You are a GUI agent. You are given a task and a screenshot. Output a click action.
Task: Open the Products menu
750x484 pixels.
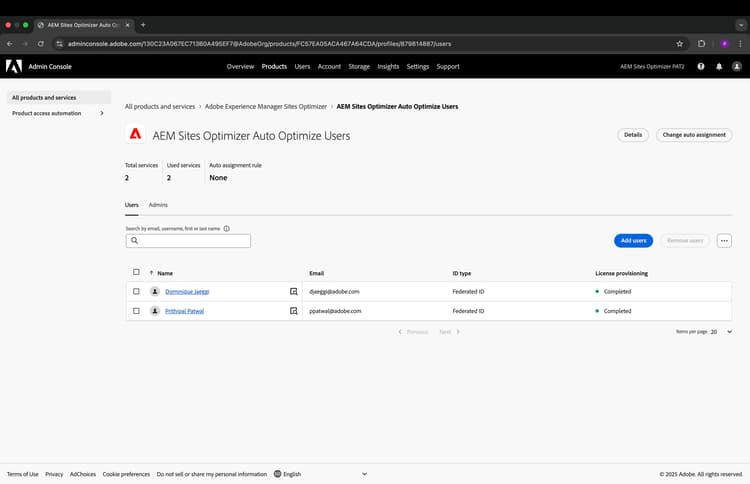click(274, 66)
